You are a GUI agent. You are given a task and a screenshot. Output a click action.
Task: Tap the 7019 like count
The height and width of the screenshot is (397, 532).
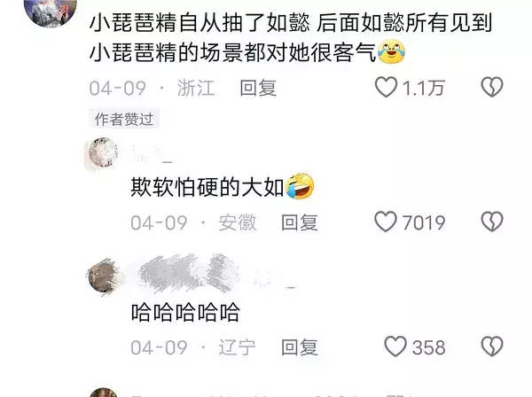pos(424,222)
